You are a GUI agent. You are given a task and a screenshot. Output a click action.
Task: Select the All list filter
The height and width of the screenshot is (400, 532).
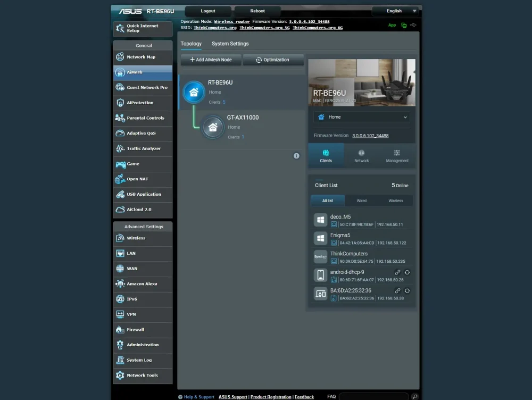click(x=327, y=201)
